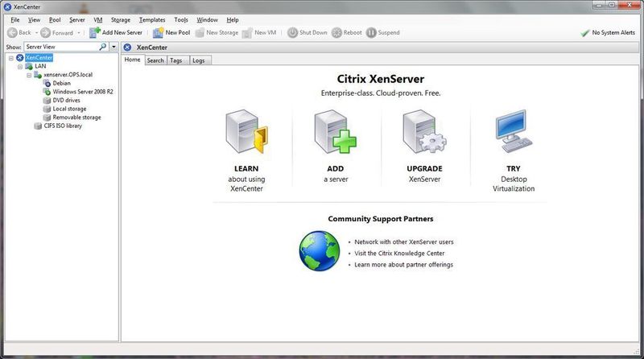Image resolution: width=644 pixels, height=359 pixels.
Task: Click the UPGRADE server with gear icon
Action: 424,132
